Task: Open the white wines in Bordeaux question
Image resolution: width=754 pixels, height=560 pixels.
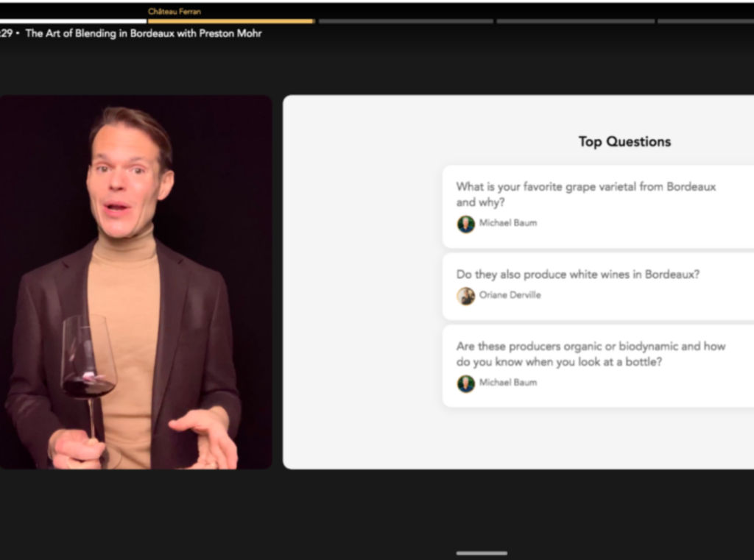Action: coord(598,286)
